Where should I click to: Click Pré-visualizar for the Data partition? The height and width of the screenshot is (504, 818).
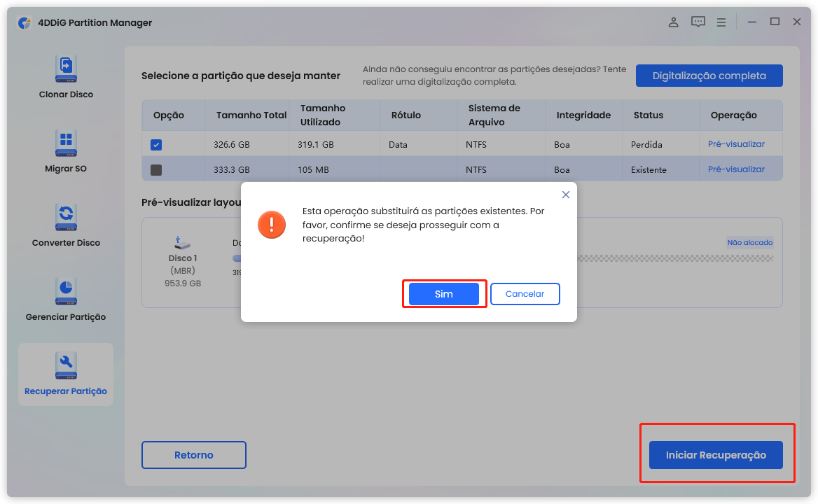736,144
